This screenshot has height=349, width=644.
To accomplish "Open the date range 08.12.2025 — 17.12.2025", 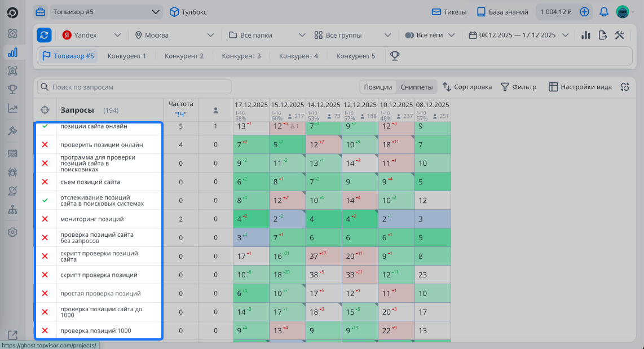I will pos(518,36).
